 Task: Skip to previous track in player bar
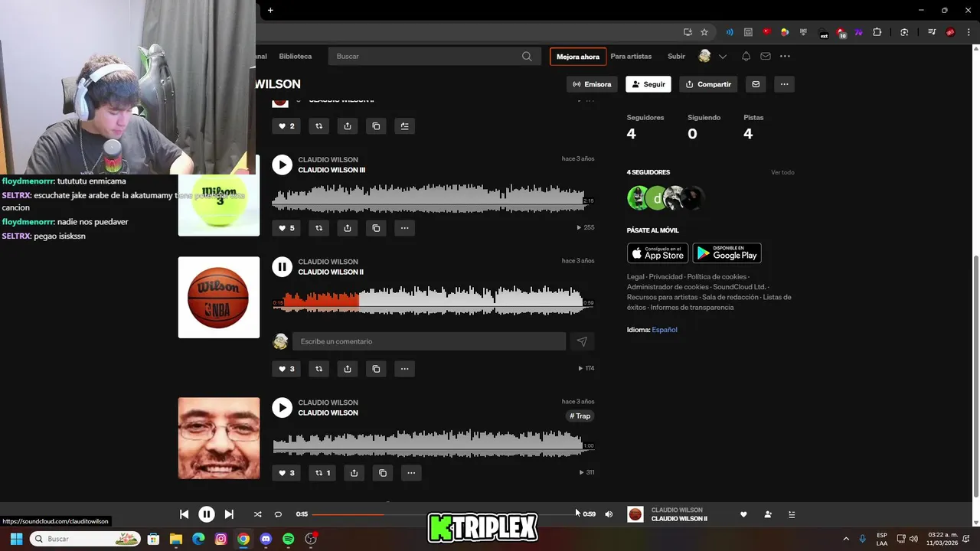click(x=184, y=514)
